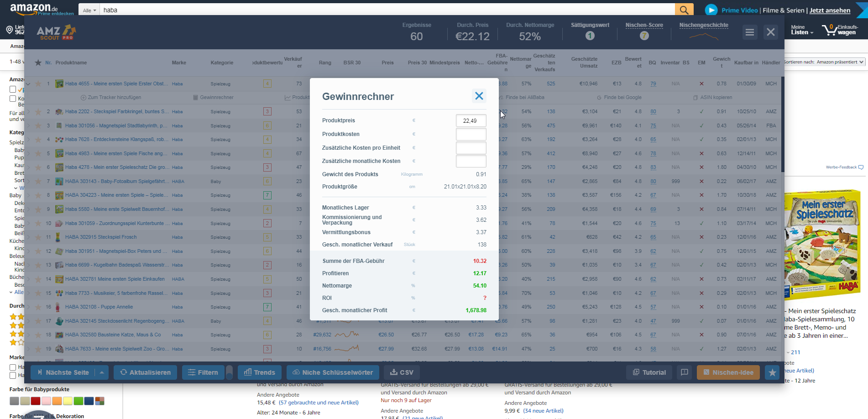Click the Prime Video play icon
The width and height of the screenshot is (868, 419).
711,10
